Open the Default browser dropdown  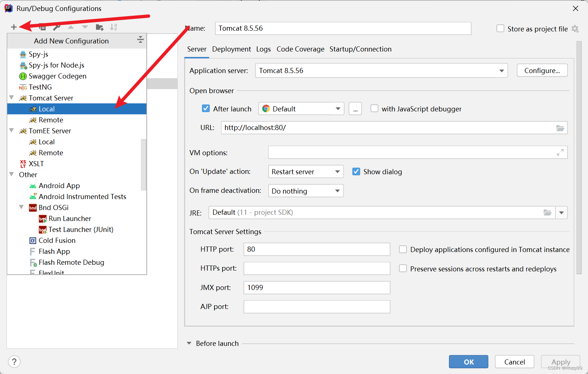click(301, 108)
